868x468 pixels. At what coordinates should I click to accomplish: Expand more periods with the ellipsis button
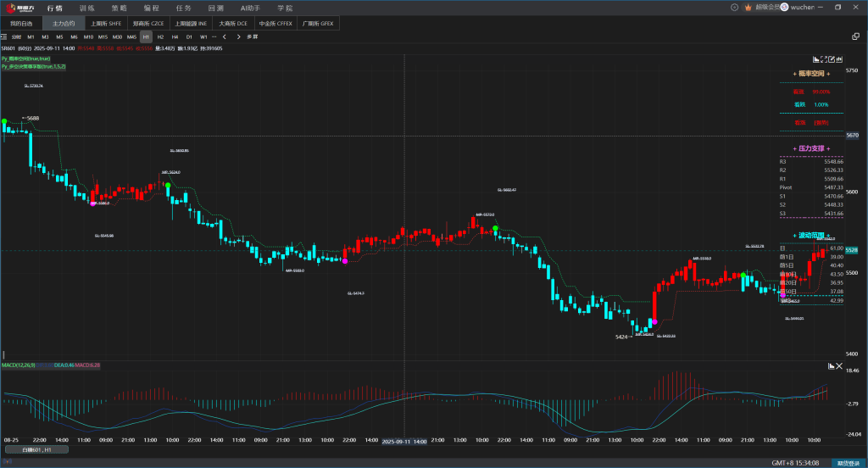click(214, 36)
